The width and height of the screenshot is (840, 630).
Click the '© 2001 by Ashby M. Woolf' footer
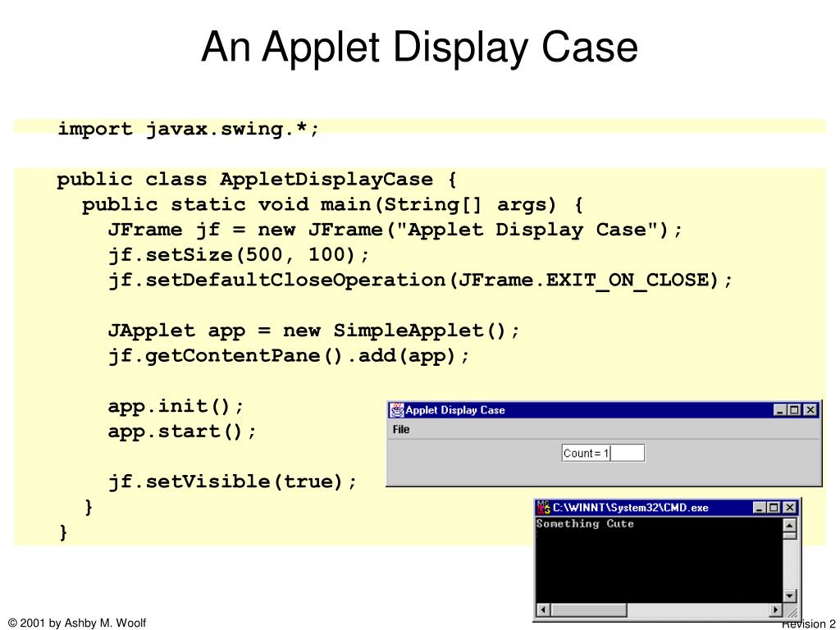pyautogui.click(x=77, y=623)
